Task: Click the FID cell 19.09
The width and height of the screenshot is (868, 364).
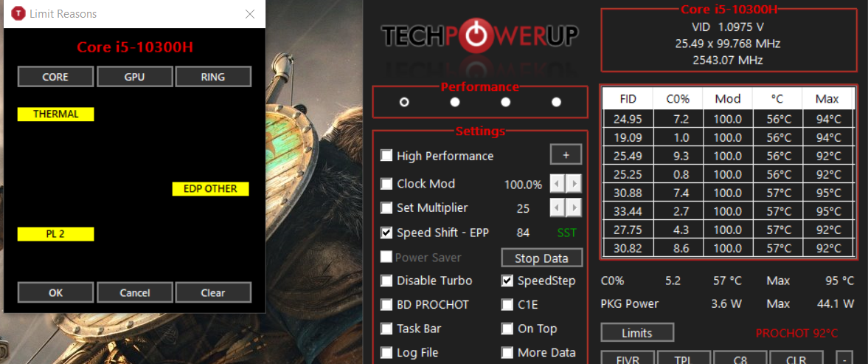Action: pyautogui.click(x=628, y=137)
